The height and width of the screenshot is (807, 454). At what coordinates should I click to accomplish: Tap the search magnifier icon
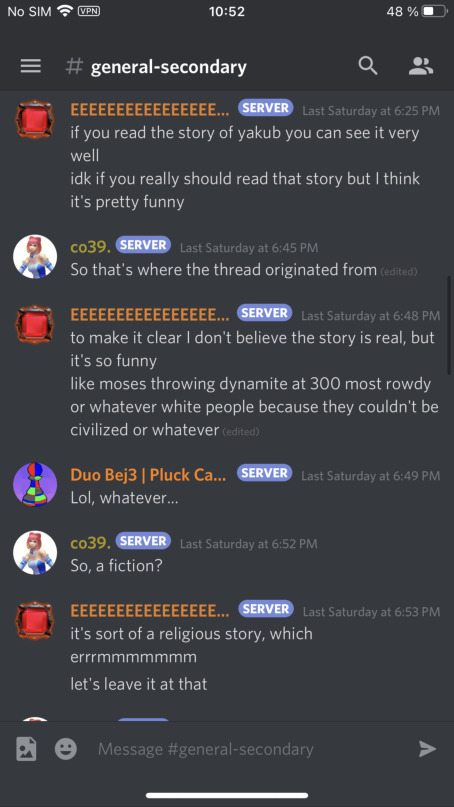pos(368,66)
